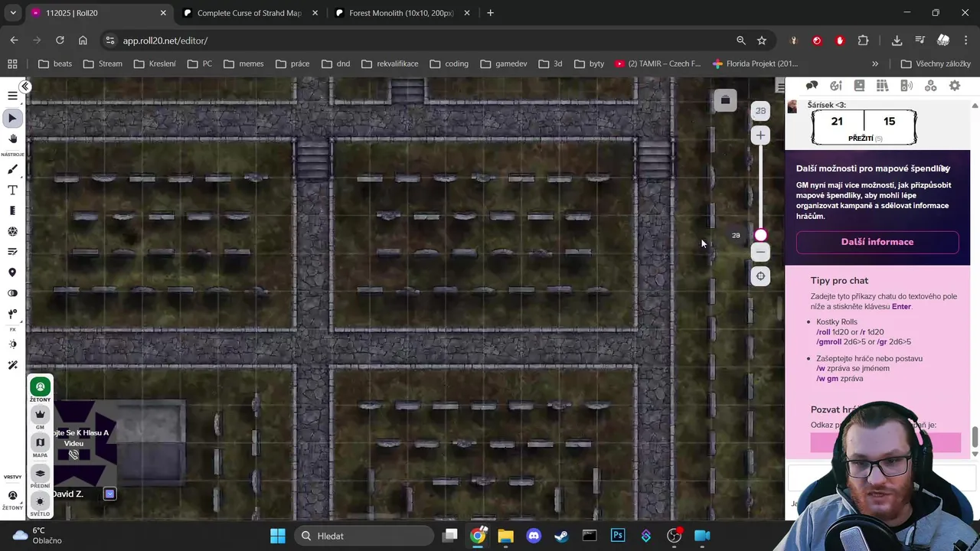Image resolution: width=980 pixels, height=551 pixels.
Task: Switch to Forest Monolith browser tab
Action: tap(401, 13)
